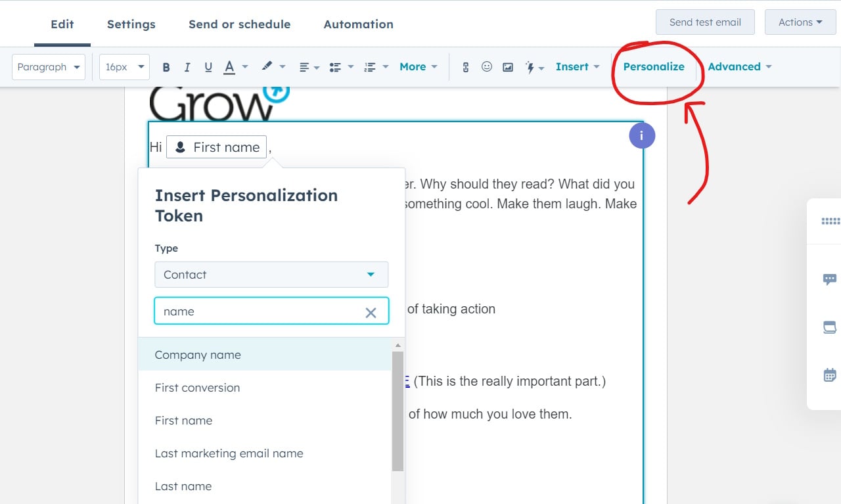
Task: Click the purple info icon in the module
Action: pyautogui.click(x=642, y=135)
